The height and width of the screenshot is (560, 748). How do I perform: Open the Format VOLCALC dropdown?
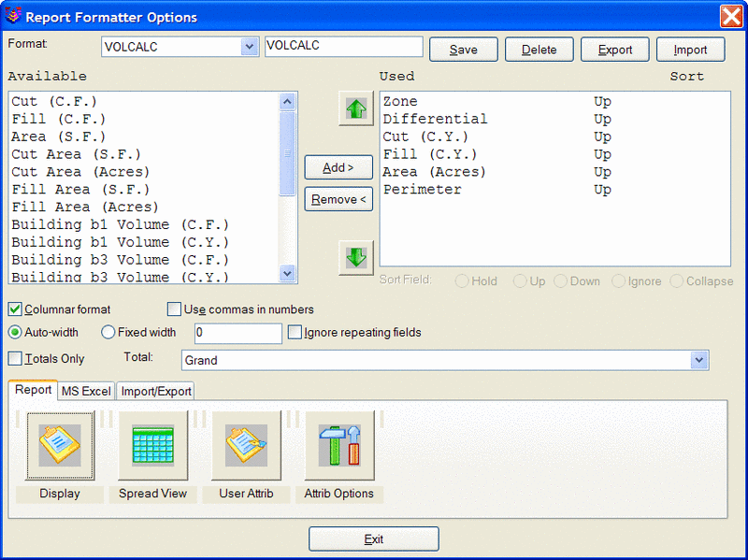pyautogui.click(x=249, y=47)
